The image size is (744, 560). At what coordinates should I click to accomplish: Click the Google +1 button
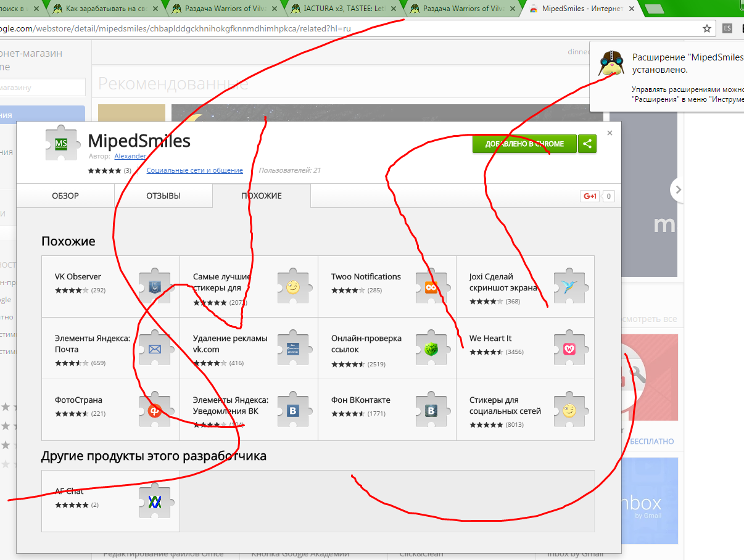coord(590,196)
